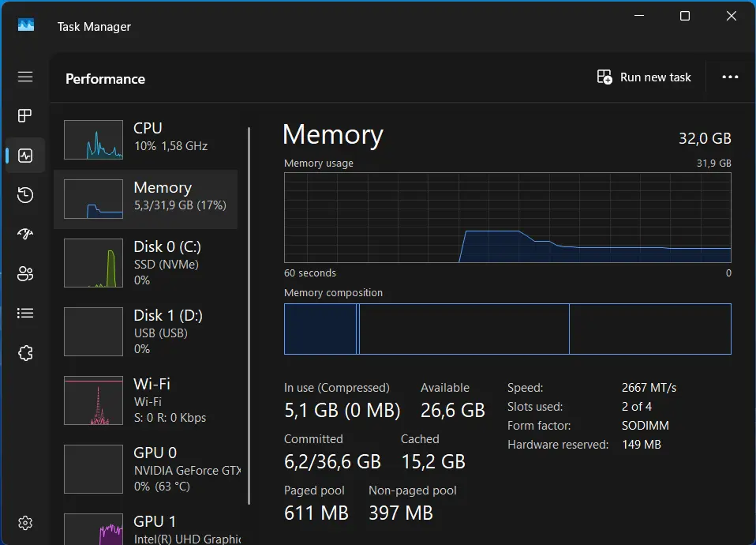Open Task Manager settings gear
Image resolution: width=756 pixels, height=545 pixels.
coord(25,523)
